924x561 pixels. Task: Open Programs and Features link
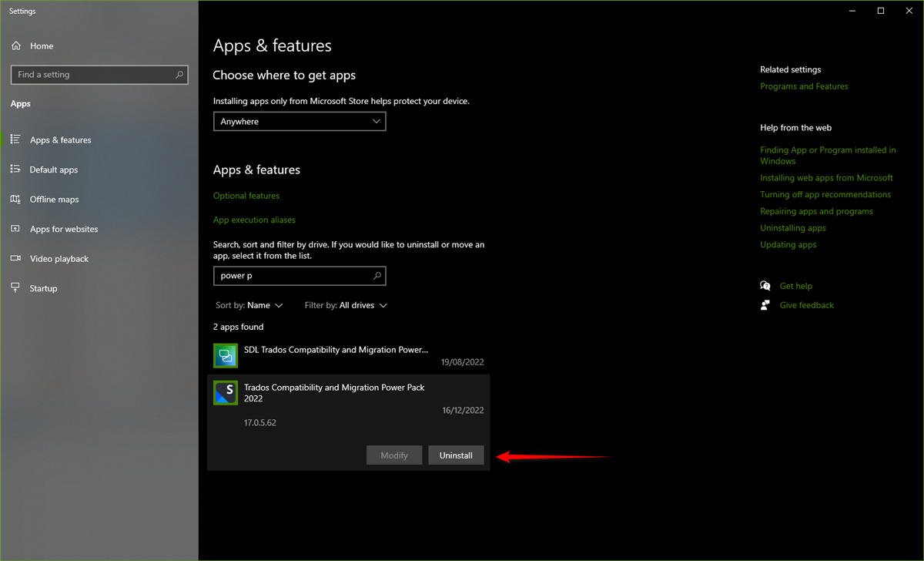pos(804,86)
